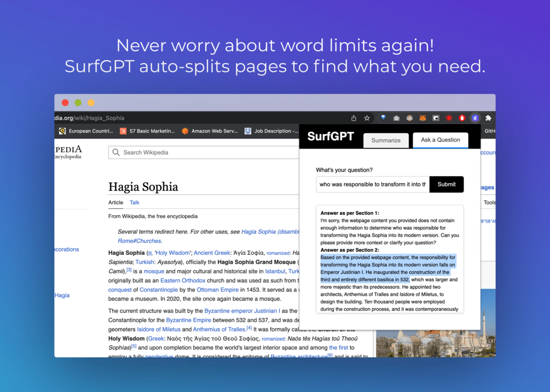This screenshot has width=550, height=392.
Task: Open the Talk tab on Wikipedia
Action: (x=134, y=202)
